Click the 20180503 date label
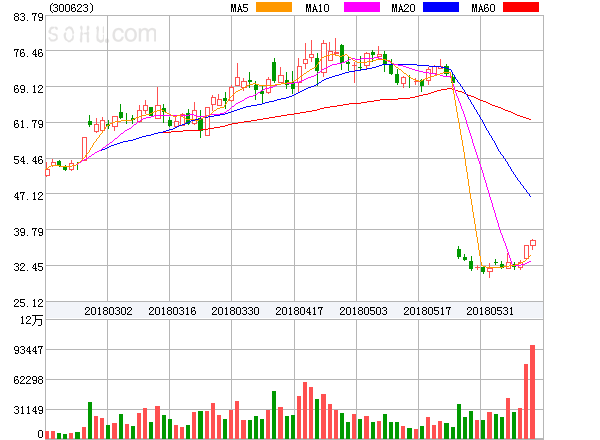600x440 pixels. pos(363,311)
